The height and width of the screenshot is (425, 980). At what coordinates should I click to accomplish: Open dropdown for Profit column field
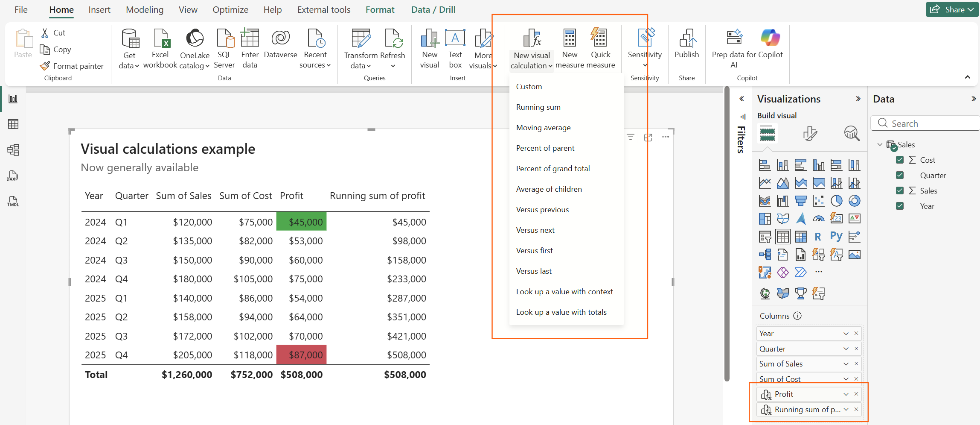click(846, 394)
